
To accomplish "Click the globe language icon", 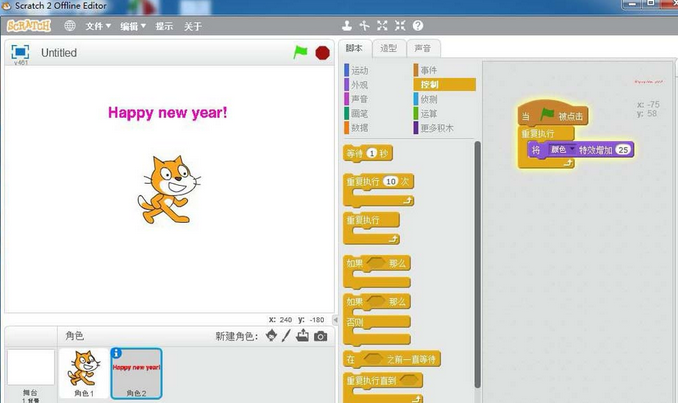I will 70,25.
